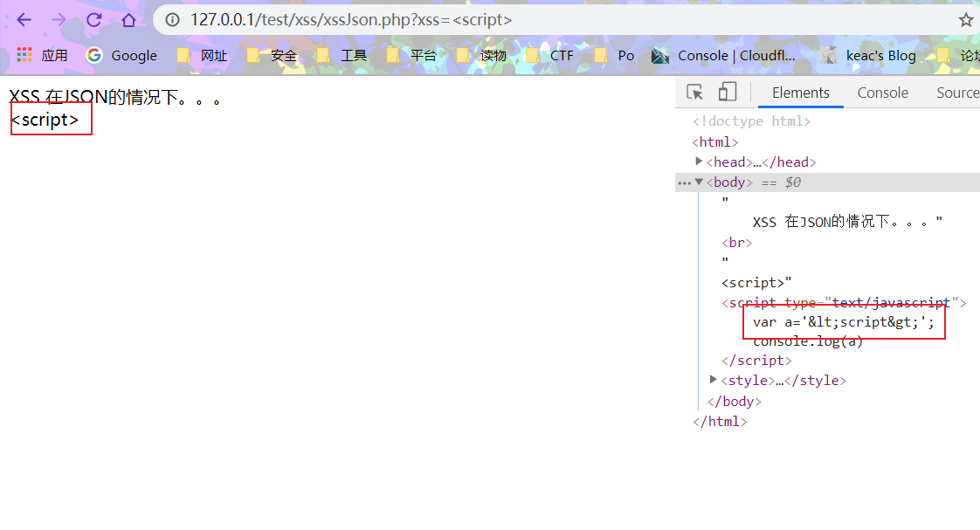The width and height of the screenshot is (980, 530).
Task: Open the 平台 bookmark folder
Action: (x=412, y=56)
